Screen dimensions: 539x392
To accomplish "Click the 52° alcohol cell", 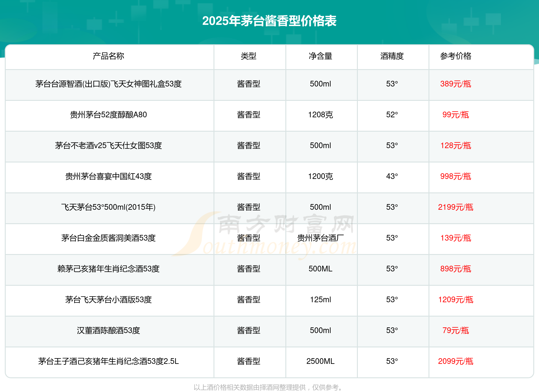I will click(392, 115).
